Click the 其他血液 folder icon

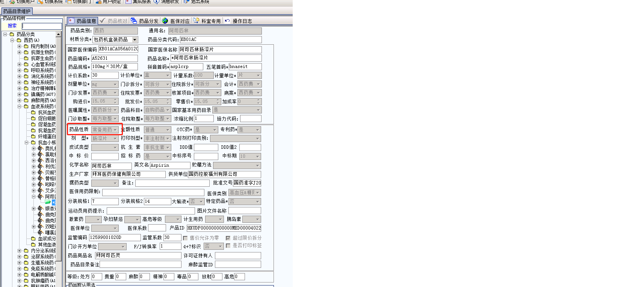tap(33, 245)
